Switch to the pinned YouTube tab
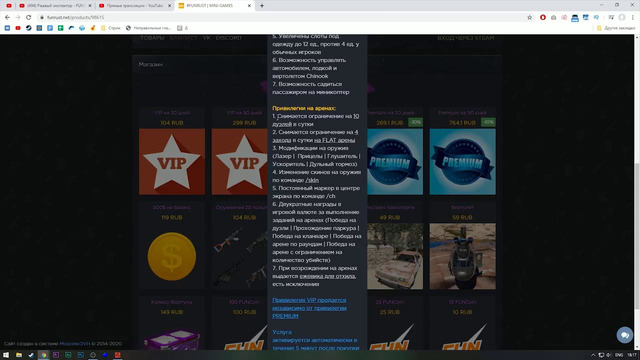 click(x=9, y=6)
